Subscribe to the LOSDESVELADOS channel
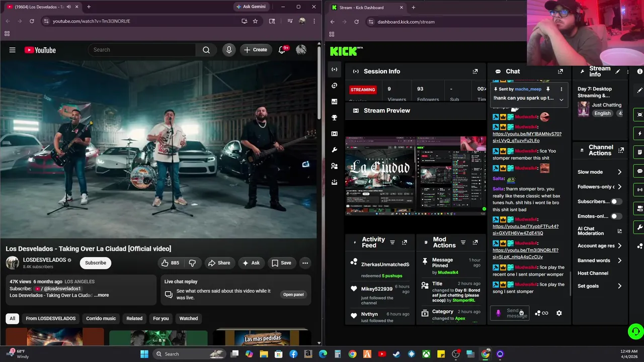This screenshot has height=362, width=644. [96, 263]
